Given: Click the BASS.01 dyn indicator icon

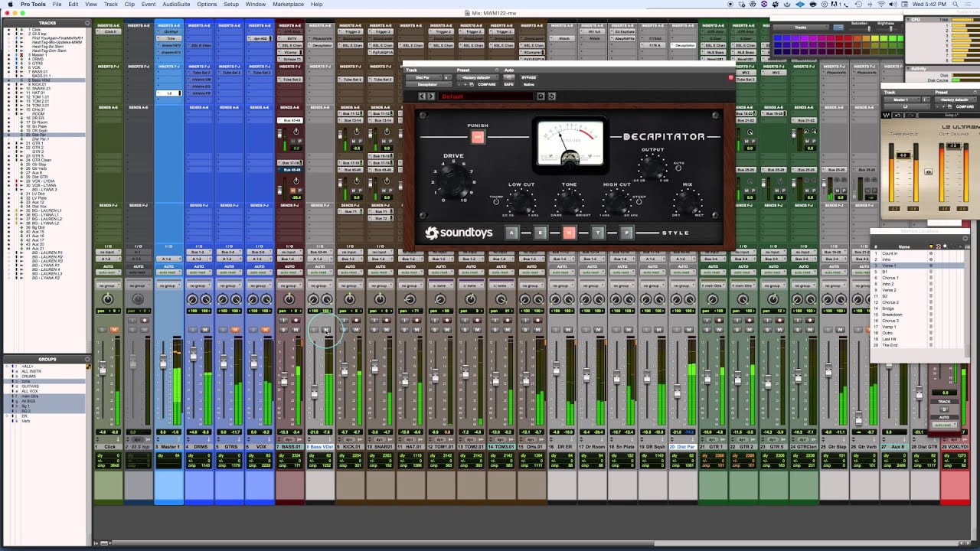Looking at the screenshot, I should coord(289,440).
